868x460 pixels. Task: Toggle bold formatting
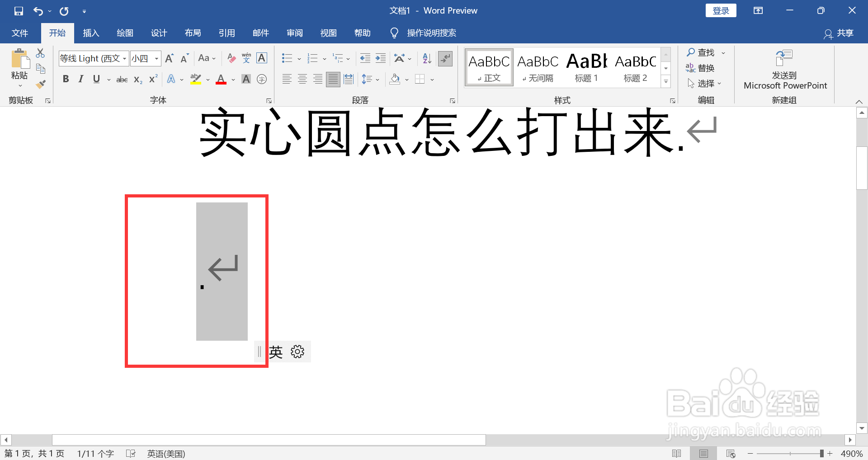66,79
